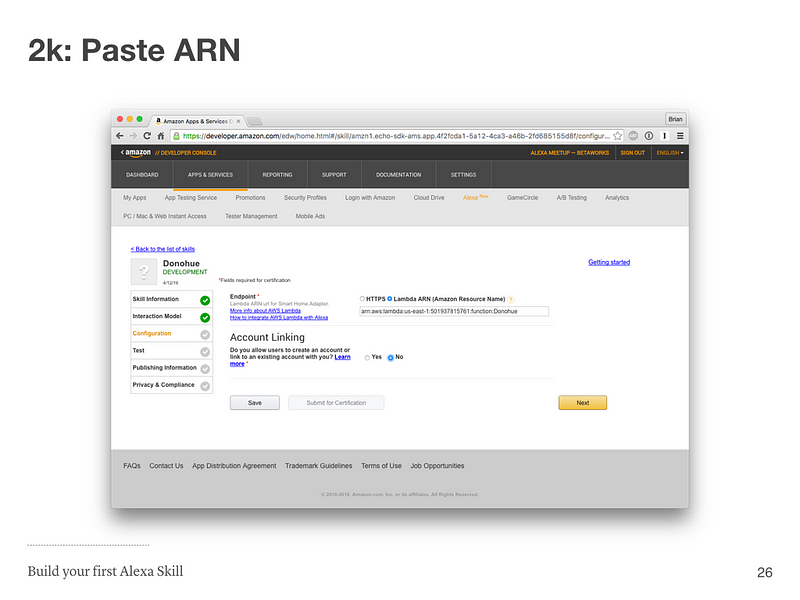This screenshot has width=800, height=600.
Task: Open the Apps & Services tab
Action: [210, 174]
